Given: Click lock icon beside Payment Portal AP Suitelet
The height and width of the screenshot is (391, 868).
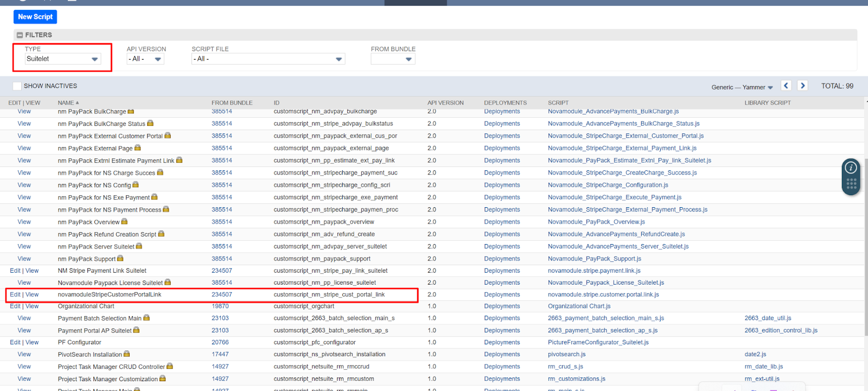Looking at the screenshot, I should click(136, 330).
